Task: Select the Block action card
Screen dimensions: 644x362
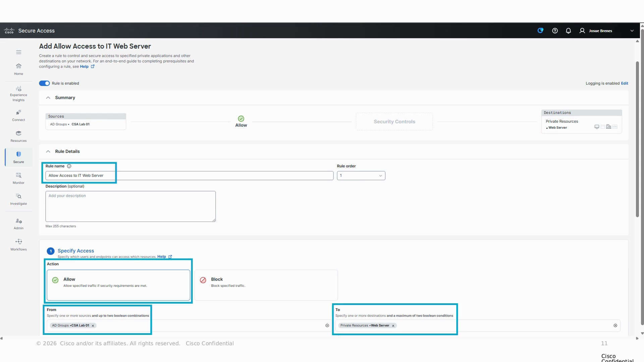Action: [x=266, y=285]
